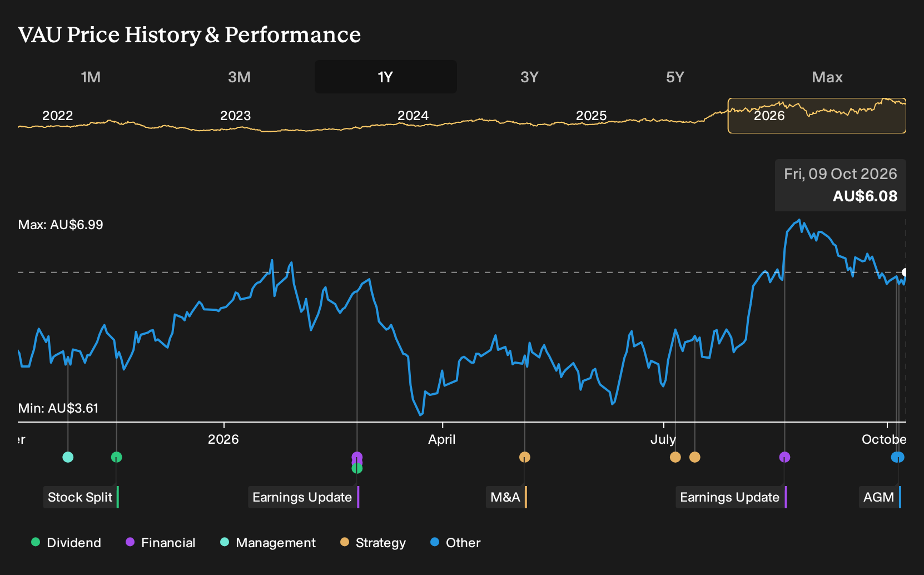Click the 2023 label in the overview chart

pos(236,116)
